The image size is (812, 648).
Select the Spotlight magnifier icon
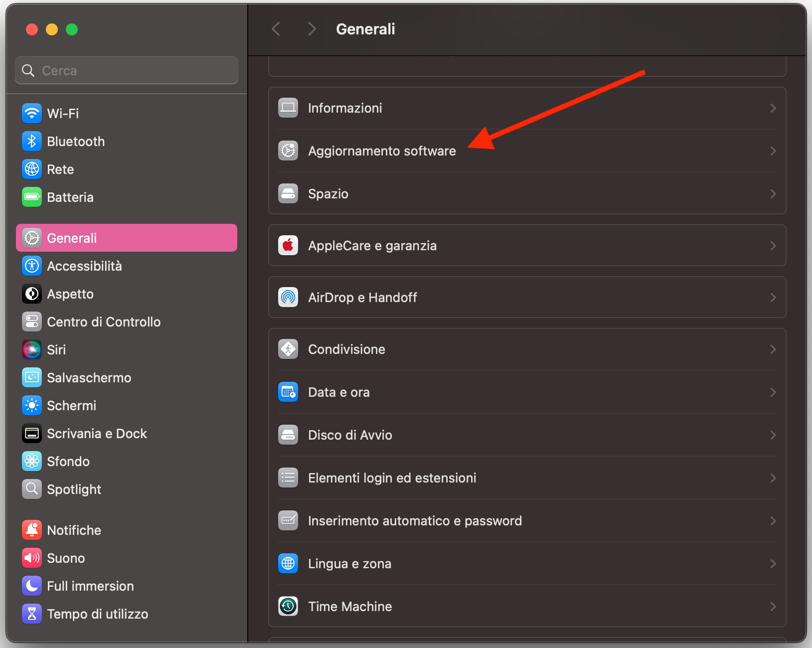click(31, 489)
